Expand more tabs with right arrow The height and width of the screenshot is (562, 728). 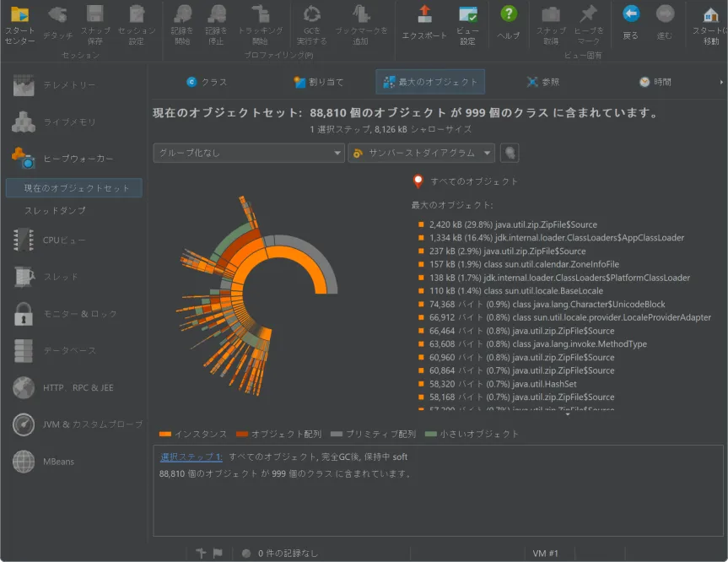tap(721, 82)
